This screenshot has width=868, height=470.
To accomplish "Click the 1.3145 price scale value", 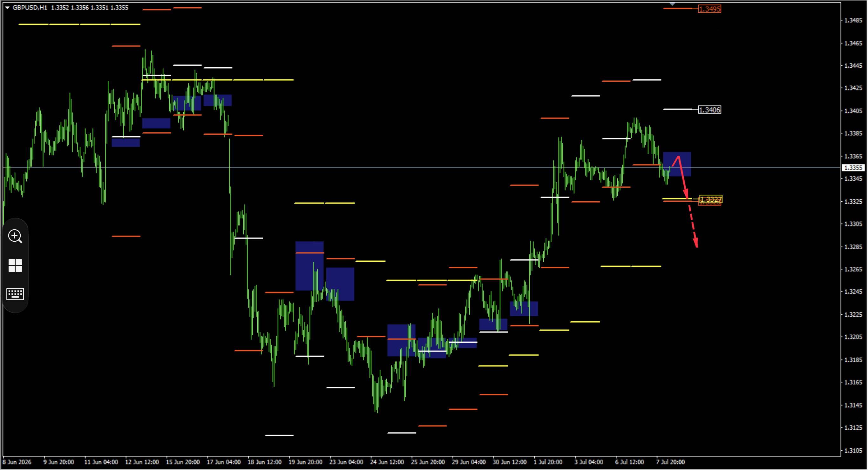I will pyautogui.click(x=853, y=405).
